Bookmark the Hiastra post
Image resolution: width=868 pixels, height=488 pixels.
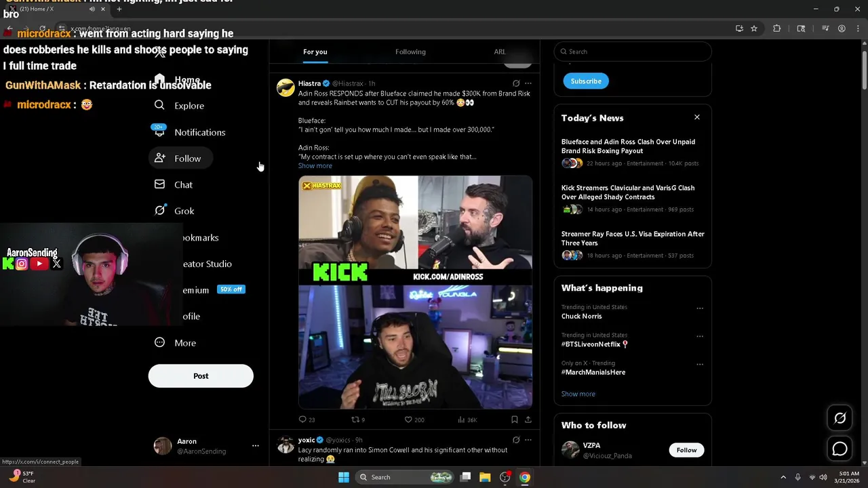pos(515,420)
